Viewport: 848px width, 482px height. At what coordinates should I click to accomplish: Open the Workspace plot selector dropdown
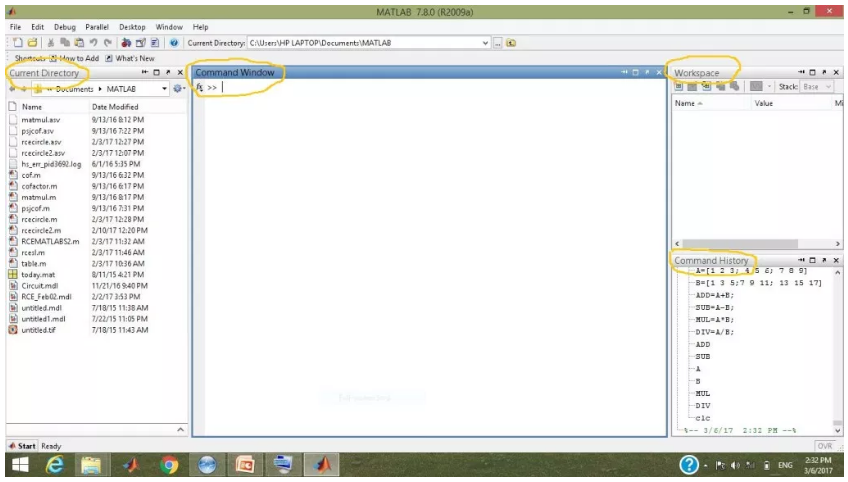pyautogui.click(x=770, y=87)
